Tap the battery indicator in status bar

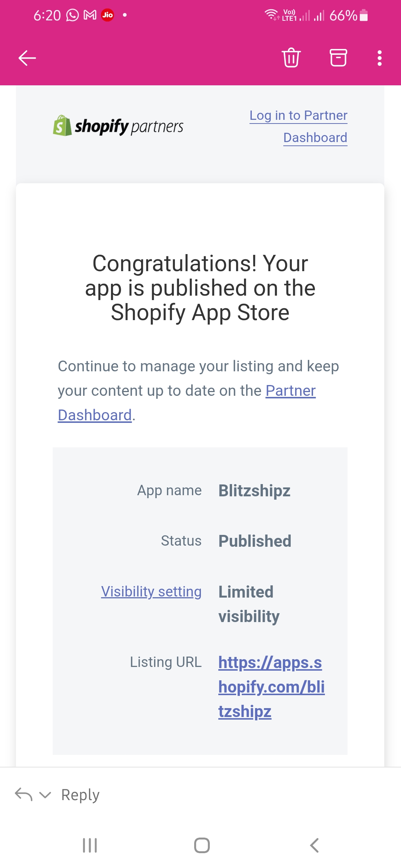363,16
